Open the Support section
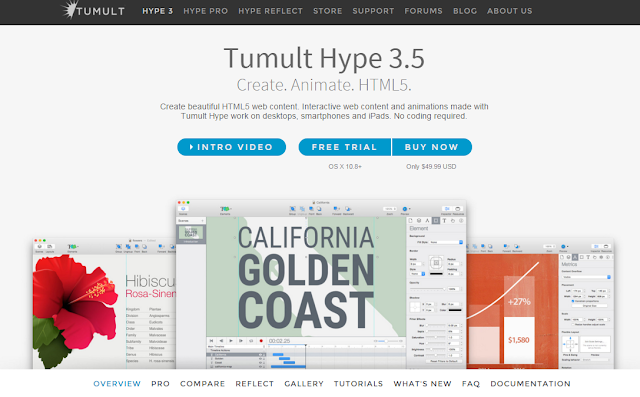 pyautogui.click(x=373, y=11)
